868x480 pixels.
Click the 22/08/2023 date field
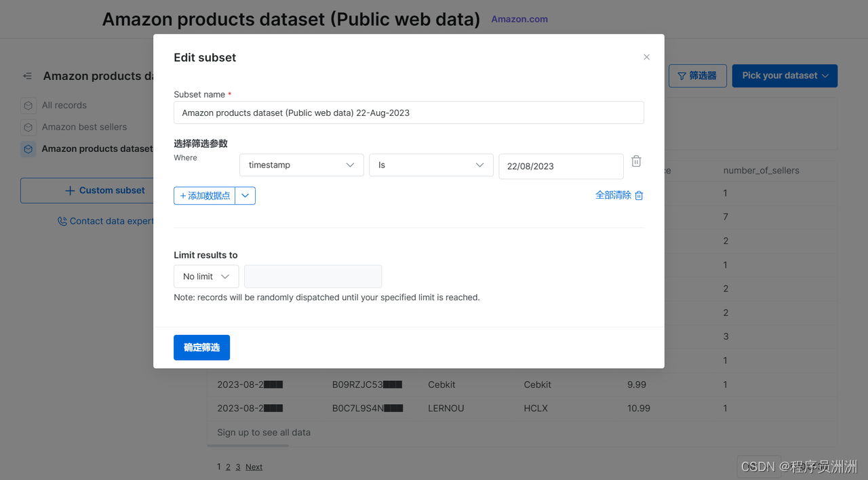click(560, 166)
